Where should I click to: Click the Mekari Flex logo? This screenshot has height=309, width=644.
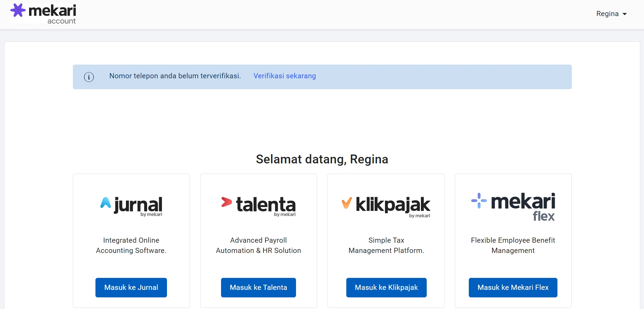[x=513, y=207]
